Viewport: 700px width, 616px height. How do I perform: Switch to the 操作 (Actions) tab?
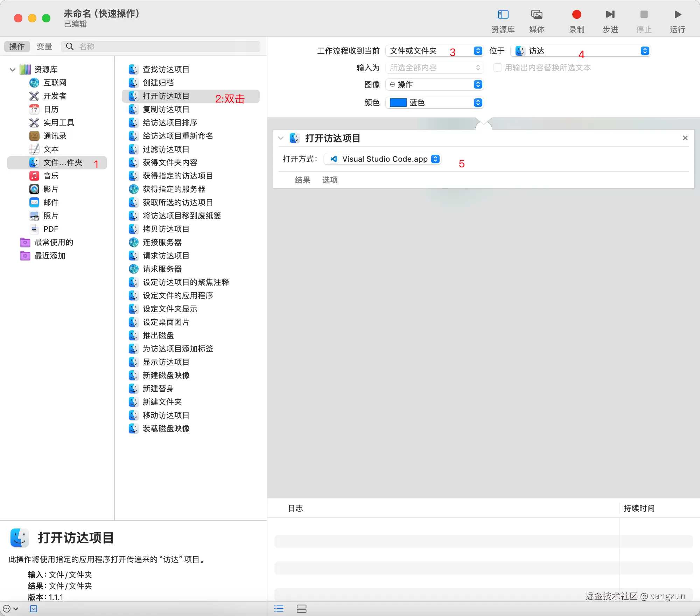[17, 47]
